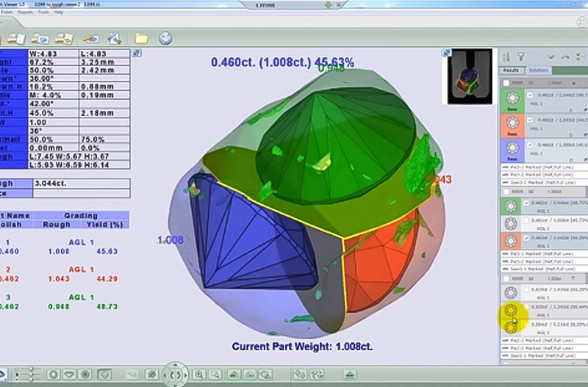Click the round diamond globe toolbar icon
This screenshot has height=387, width=588.
pos(165,38)
